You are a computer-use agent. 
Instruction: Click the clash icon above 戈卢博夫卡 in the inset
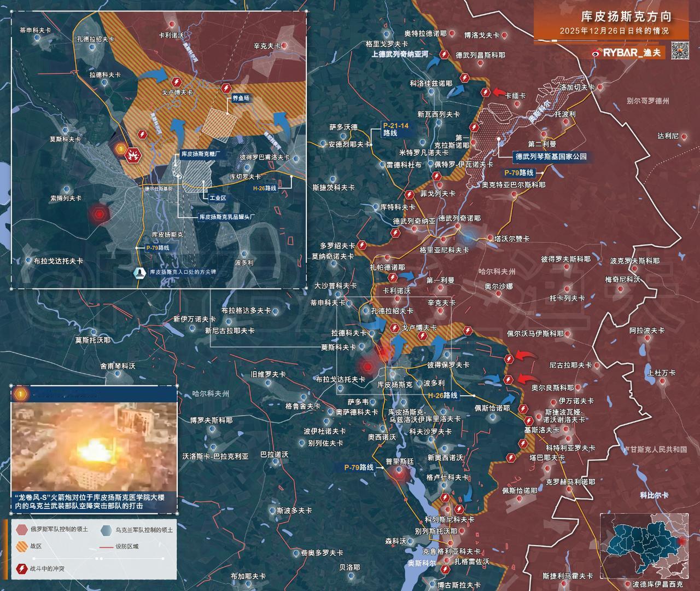coord(176,82)
